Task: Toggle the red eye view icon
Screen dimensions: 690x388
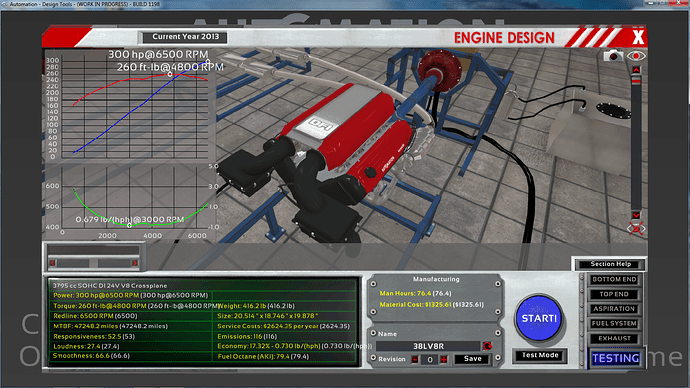Action: coord(636,56)
